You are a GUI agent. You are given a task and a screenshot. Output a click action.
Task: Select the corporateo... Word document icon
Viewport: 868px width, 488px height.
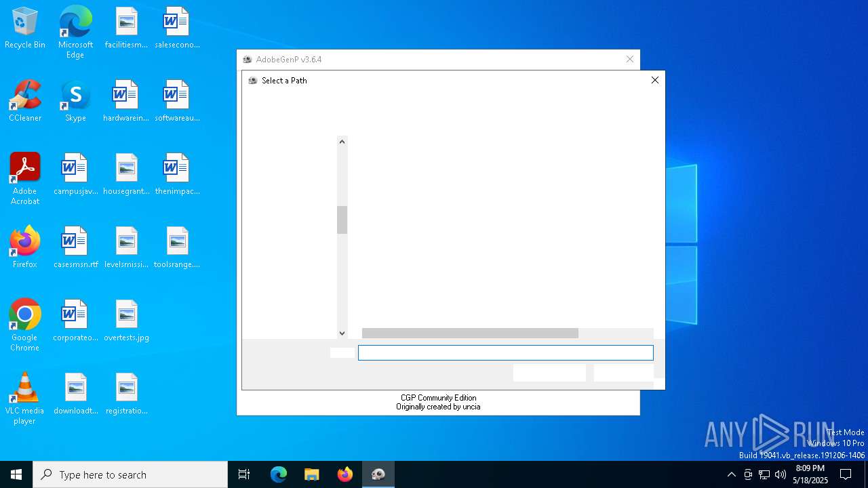[x=75, y=321]
